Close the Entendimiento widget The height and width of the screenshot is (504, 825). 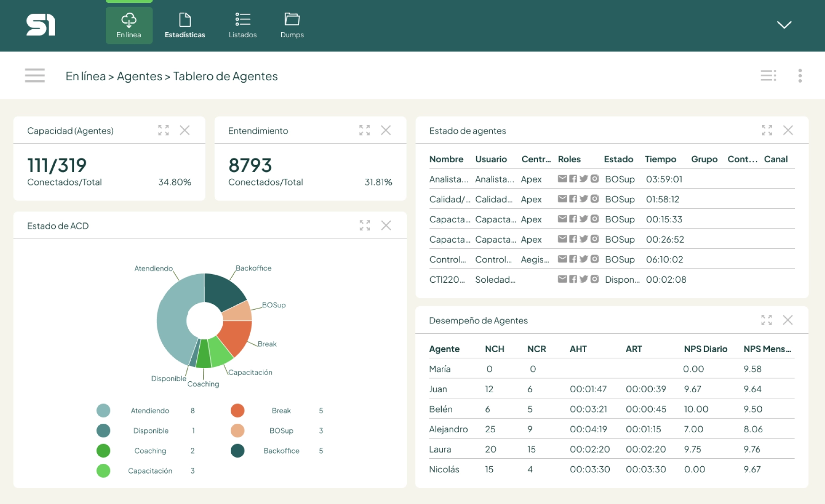tap(386, 130)
